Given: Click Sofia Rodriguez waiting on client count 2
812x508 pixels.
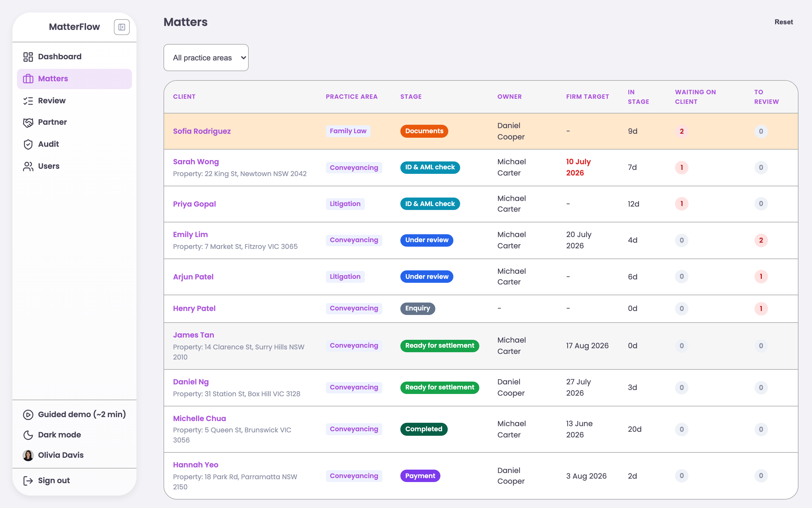Looking at the screenshot, I should click(681, 131).
